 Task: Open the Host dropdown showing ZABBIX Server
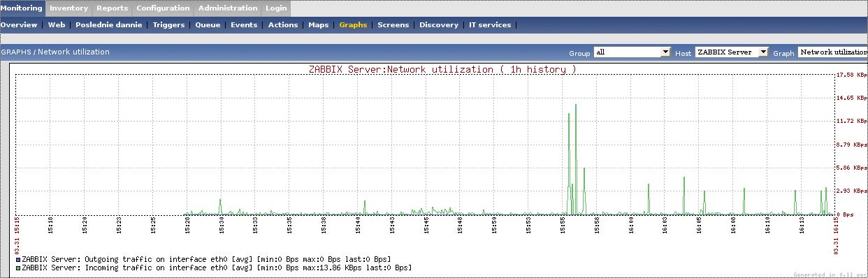click(732, 52)
